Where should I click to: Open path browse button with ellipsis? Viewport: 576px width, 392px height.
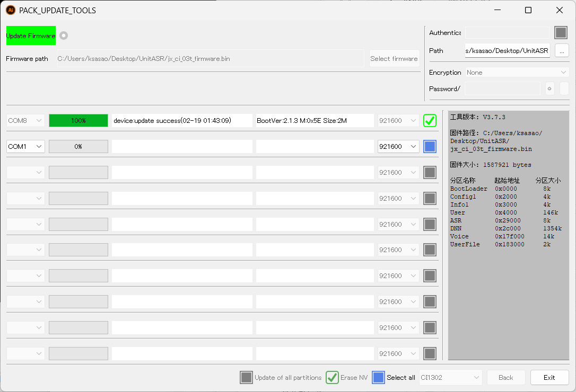[x=562, y=51]
